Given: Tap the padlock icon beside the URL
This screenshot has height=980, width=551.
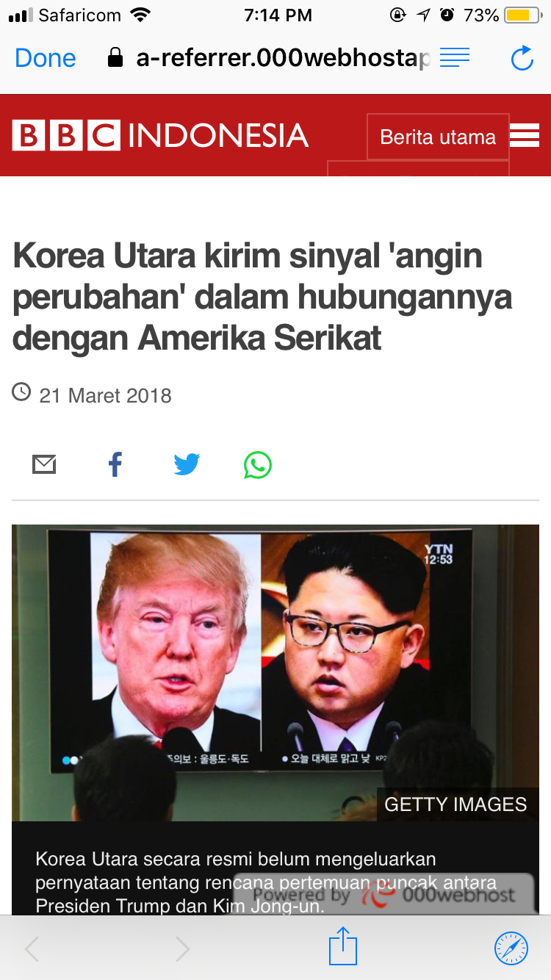Looking at the screenshot, I should [x=115, y=57].
